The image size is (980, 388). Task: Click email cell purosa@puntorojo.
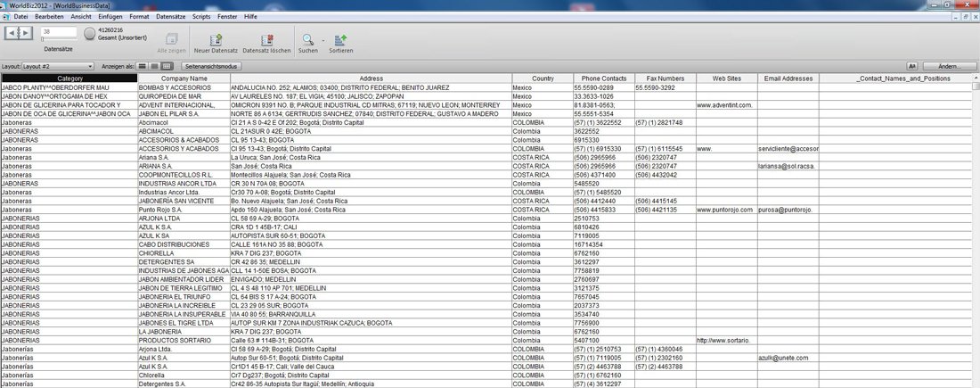(788, 210)
